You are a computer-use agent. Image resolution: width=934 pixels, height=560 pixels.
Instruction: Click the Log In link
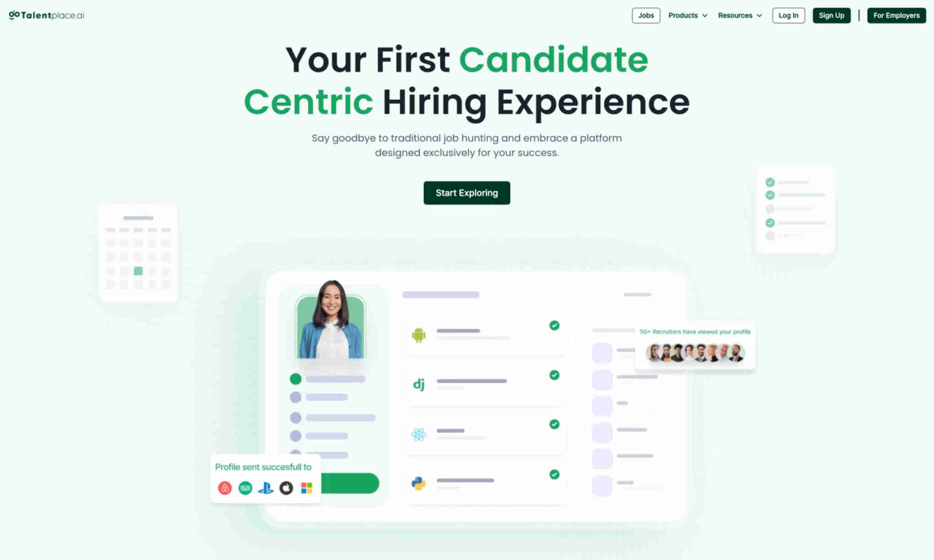point(788,16)
